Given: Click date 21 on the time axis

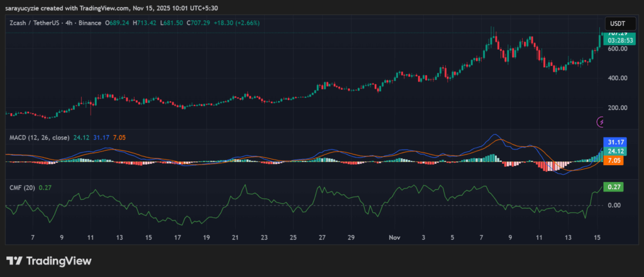Looking at the screenshot, I should point(235,237).
